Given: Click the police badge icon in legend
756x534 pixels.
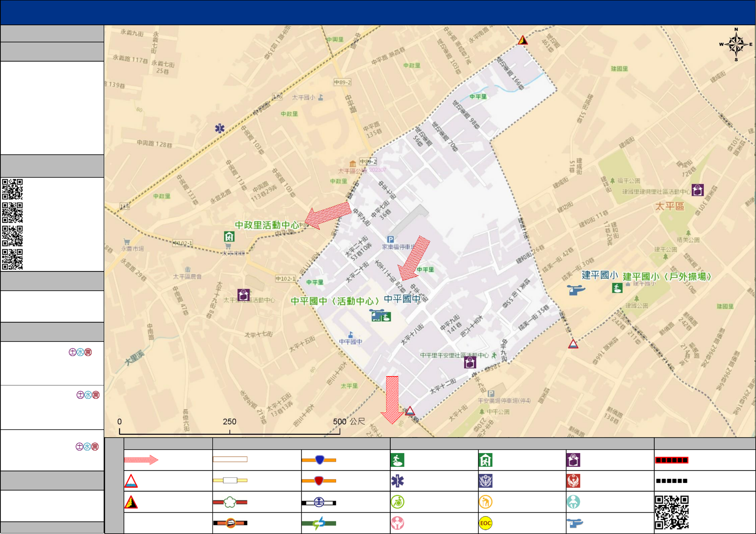Looking at the screenshot, I should tap(486, 481).
